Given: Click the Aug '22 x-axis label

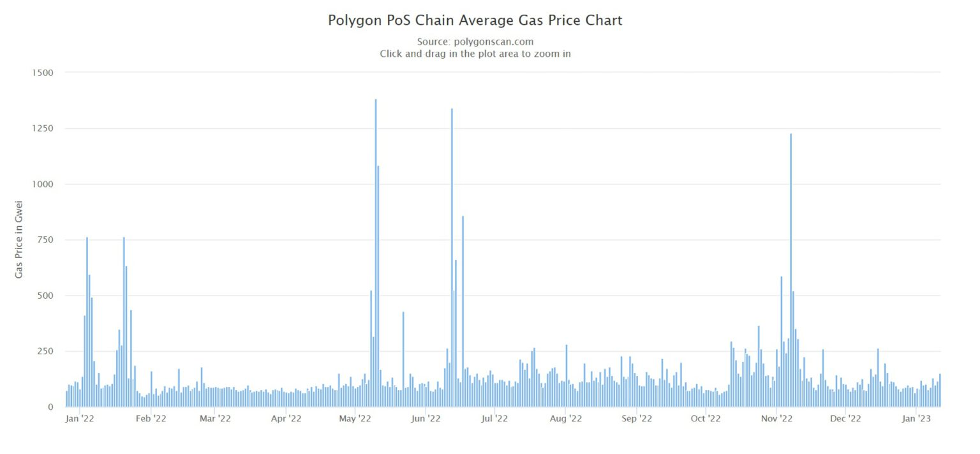Looking at the screenshot, I should [566, 419].
